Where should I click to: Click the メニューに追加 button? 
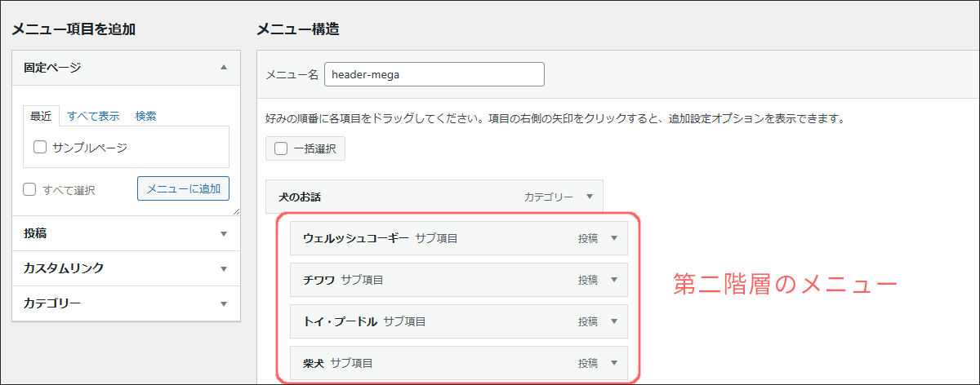click(x=183, y=188)
